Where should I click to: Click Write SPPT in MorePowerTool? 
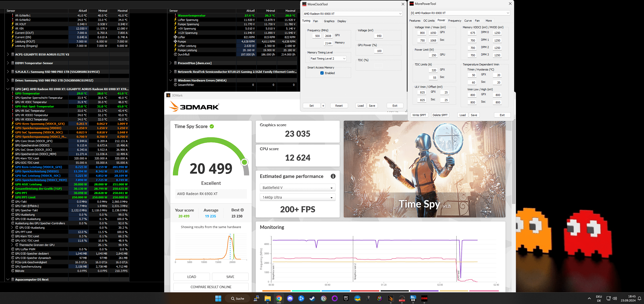pos(419,115)
